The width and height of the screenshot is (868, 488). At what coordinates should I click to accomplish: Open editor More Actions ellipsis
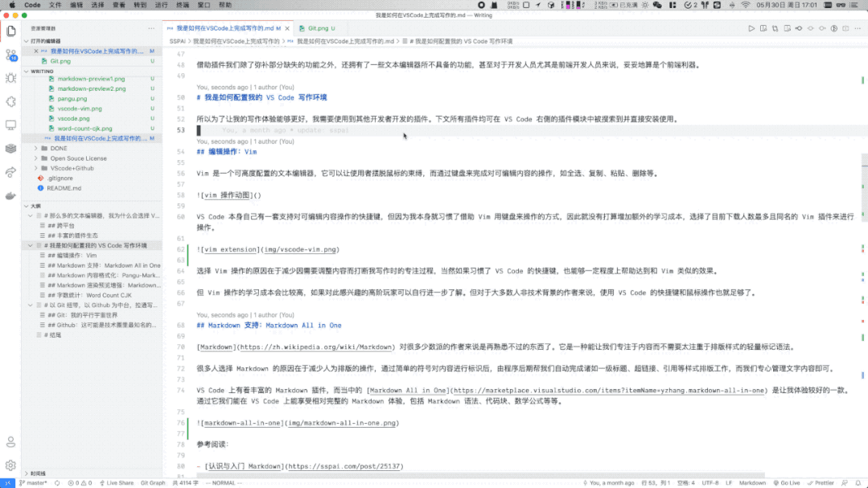858,28
